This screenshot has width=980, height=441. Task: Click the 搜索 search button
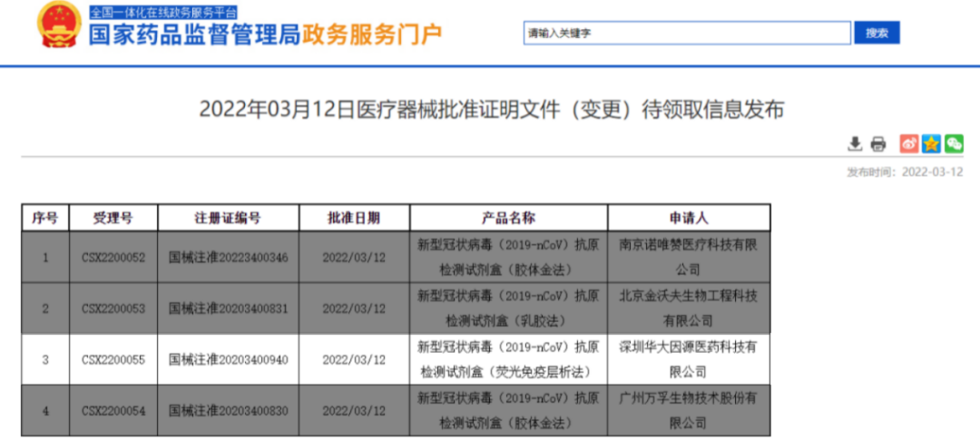click(877, 33)
